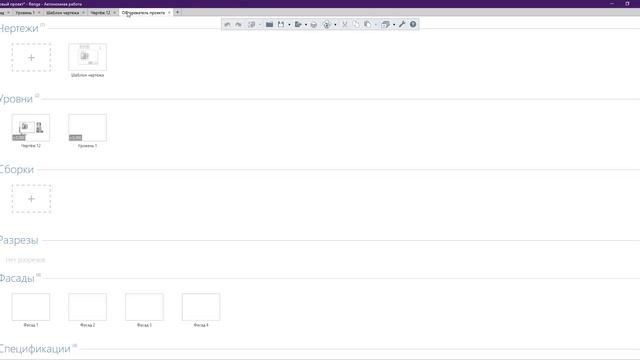Close the Обозреватель проекта tab

pyautogui.click(x=169, y=13)
